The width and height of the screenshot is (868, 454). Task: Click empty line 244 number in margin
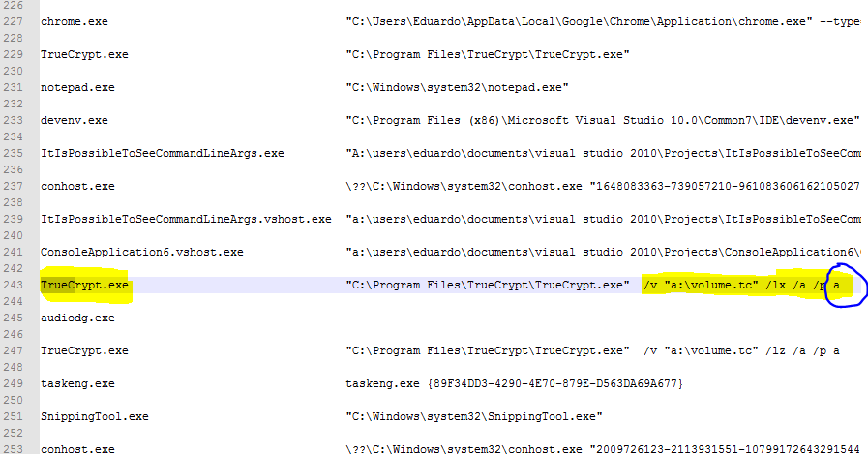(x=14, y=301)
